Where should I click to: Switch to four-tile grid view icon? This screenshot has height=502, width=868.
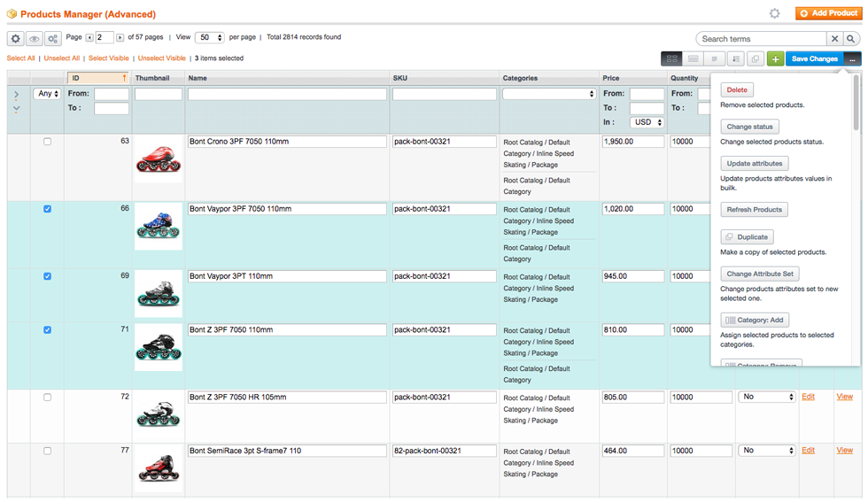point(671,58)
